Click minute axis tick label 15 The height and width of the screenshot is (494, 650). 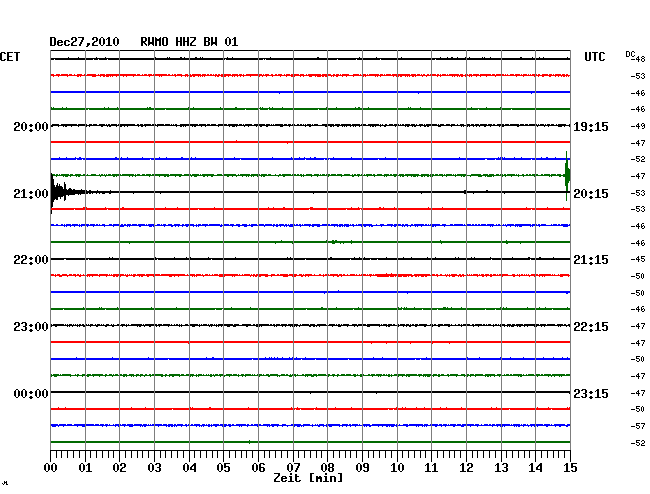(x=570, y=468)
